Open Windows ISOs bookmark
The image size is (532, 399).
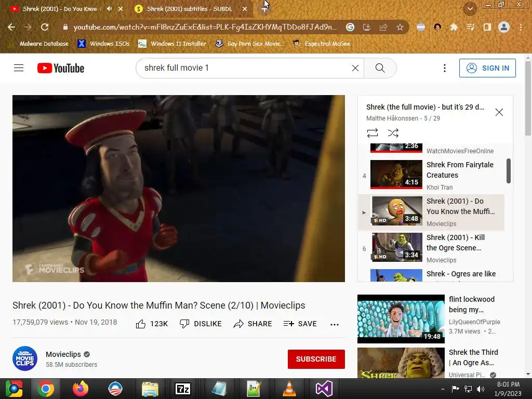coord(103,44)
